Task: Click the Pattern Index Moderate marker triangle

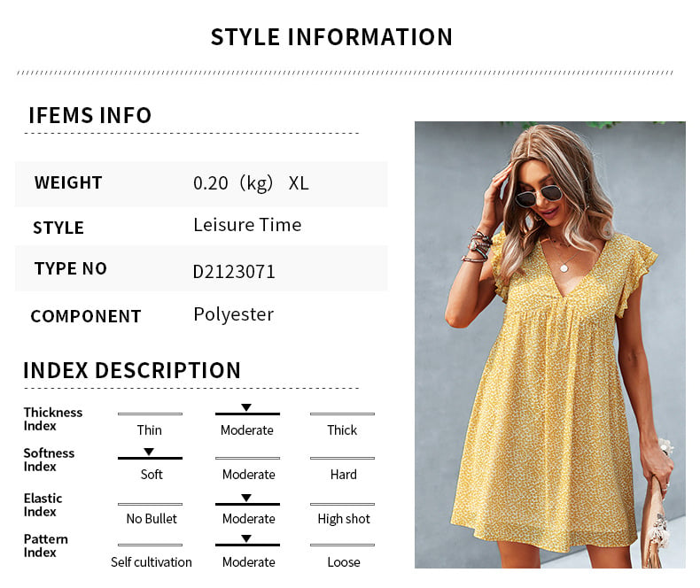Action: (246, 538)
